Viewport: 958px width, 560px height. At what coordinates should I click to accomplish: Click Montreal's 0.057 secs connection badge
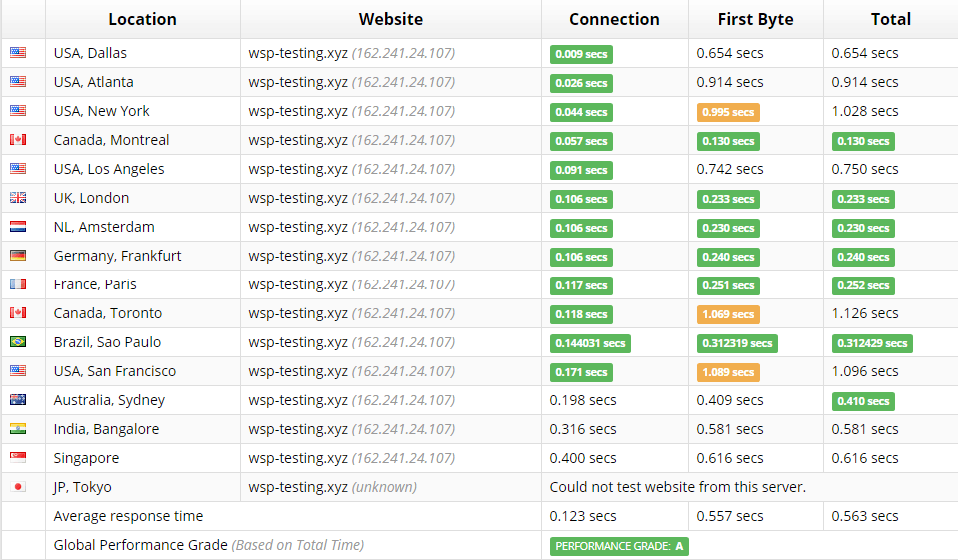click(x=581, y=141)
